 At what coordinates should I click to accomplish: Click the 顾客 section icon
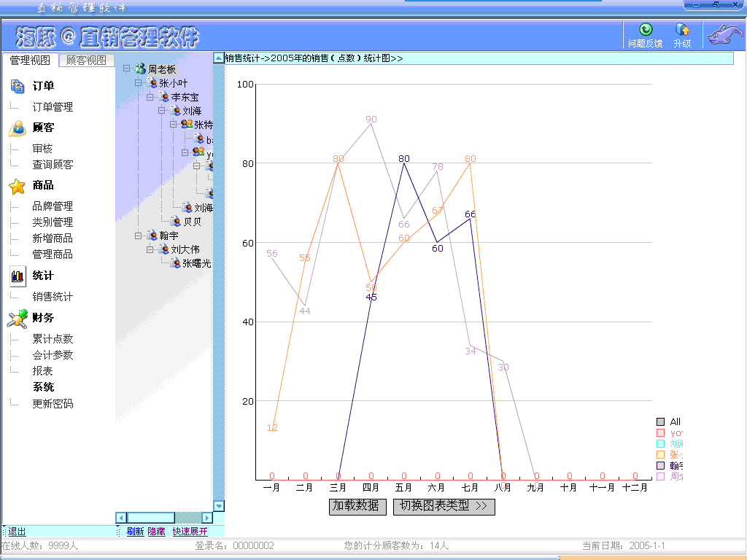[x=18, y=128]
